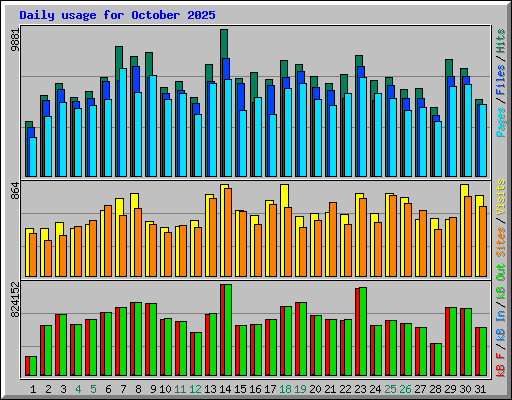Click day 1 on the date axis
The height and width of the screenshot is (400, 512).
[x=33, y=389]
